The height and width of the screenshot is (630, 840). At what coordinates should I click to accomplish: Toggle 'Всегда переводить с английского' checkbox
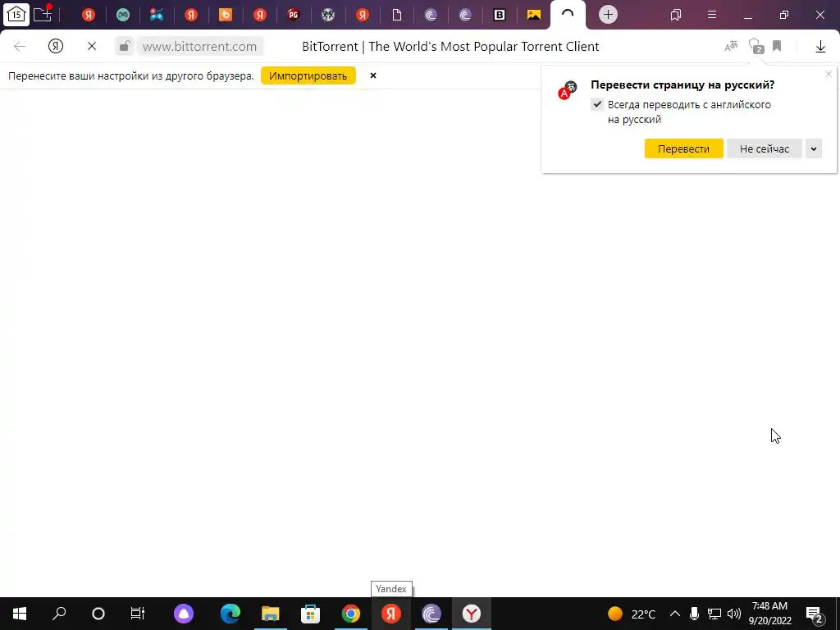coord(597,104)
